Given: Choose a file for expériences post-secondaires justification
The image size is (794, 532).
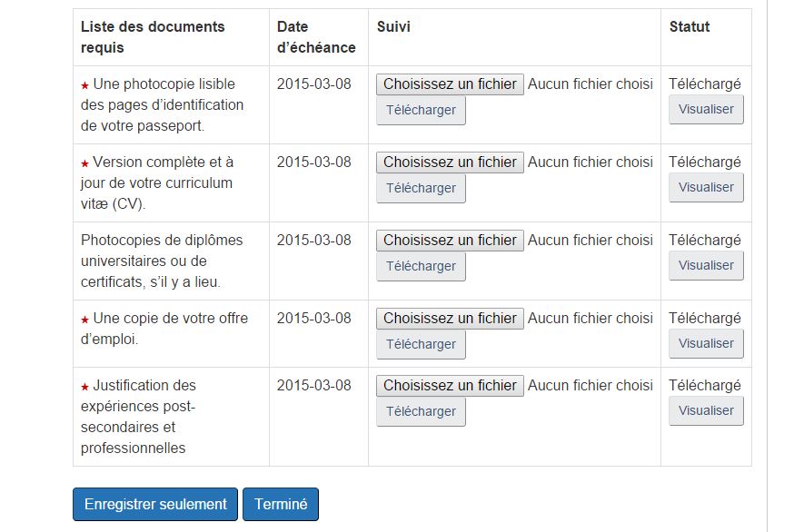Looking at the screenshot, I should click(450, 386).
